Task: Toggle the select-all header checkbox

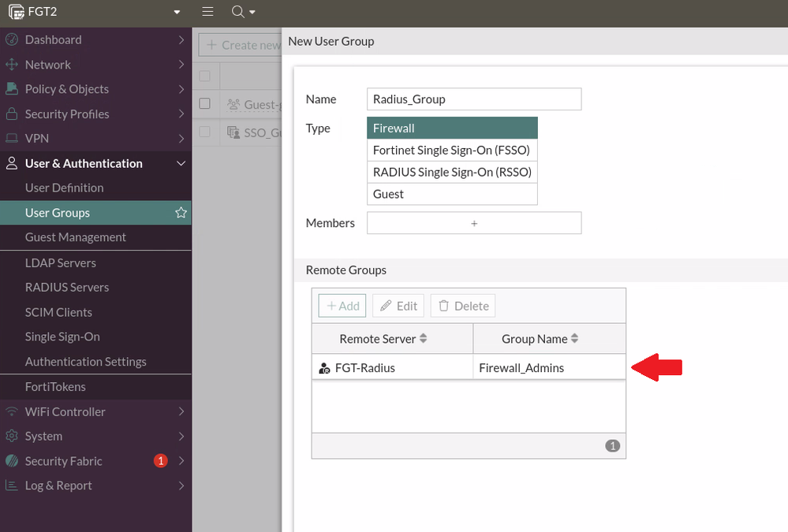Action: point(205,76)
